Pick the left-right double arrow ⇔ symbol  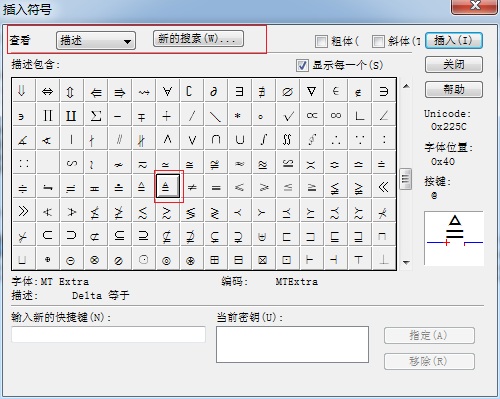tap(48, 91)
